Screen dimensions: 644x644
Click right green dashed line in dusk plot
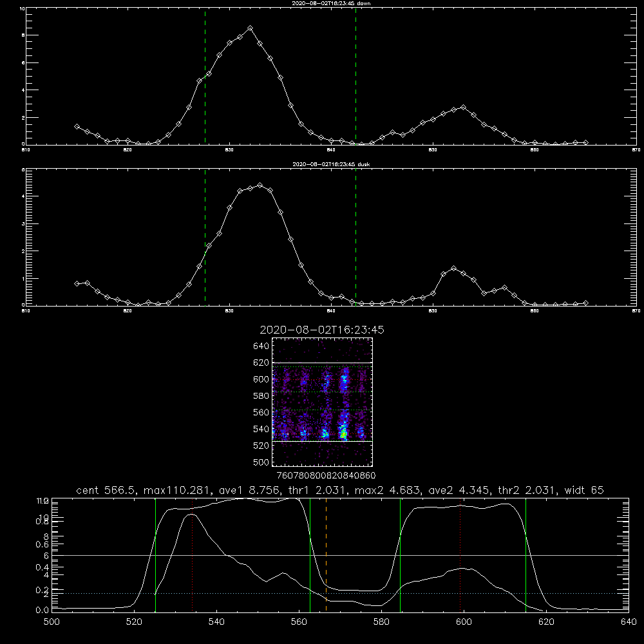(x=355, y=238)
